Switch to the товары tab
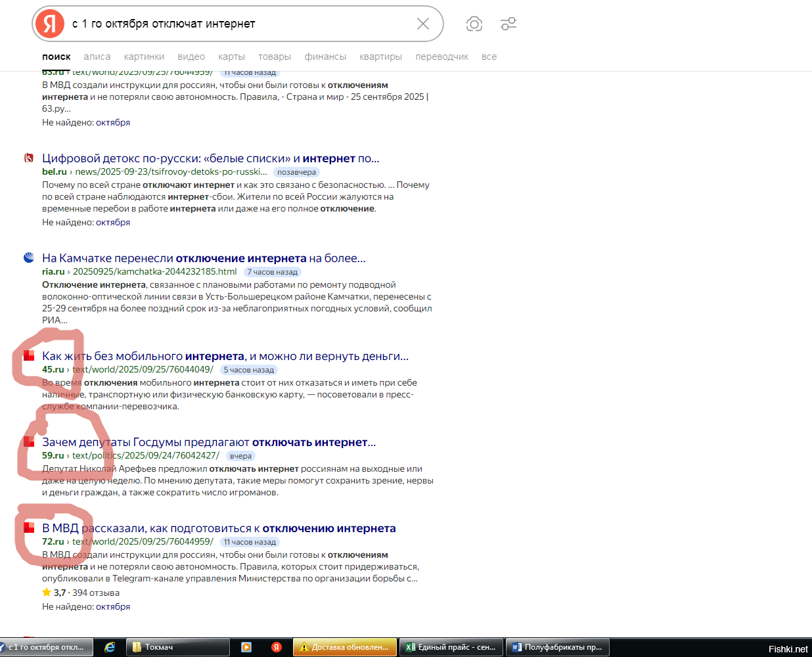The width and height of the screenshot is (812, 657). (x=275, y=57)
